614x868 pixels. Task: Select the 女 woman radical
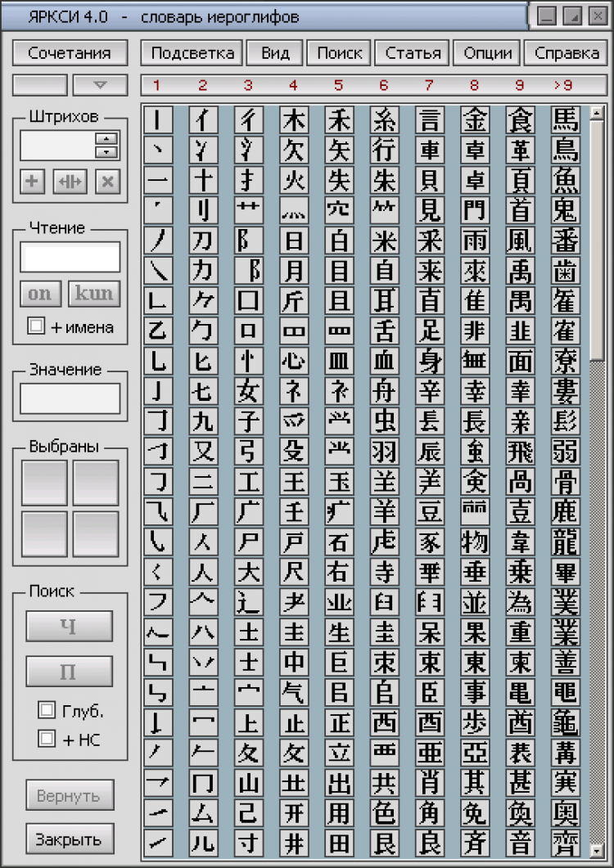pyautogui.click(x=248, y=391)
